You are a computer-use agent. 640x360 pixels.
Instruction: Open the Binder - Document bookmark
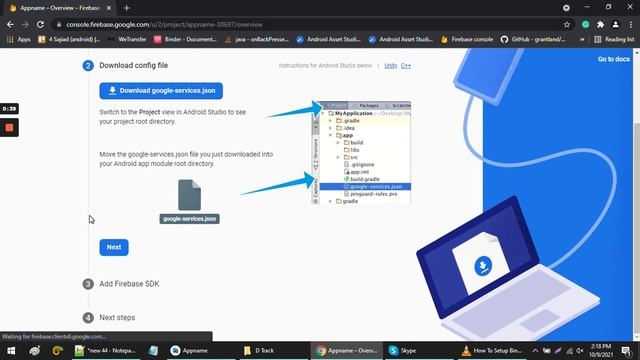(x=186, y=39)
